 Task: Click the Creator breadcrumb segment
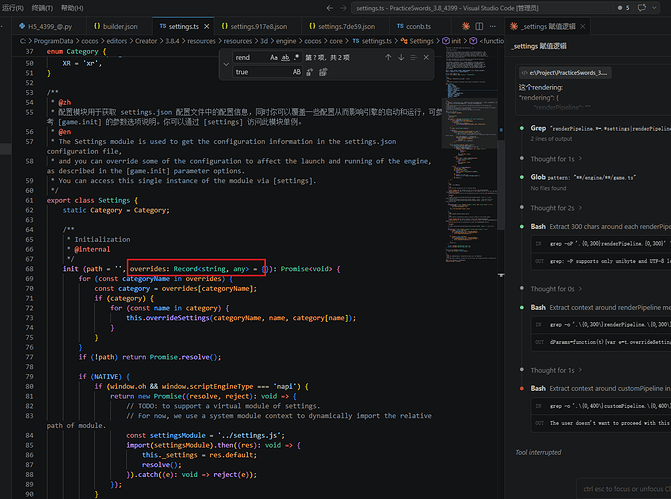point(146,41)
